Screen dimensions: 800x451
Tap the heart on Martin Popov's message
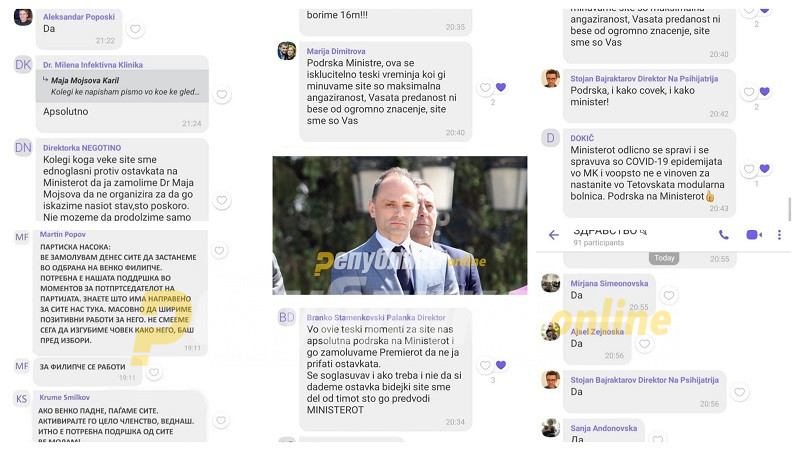pyautogui.click(x=219, y=250)
